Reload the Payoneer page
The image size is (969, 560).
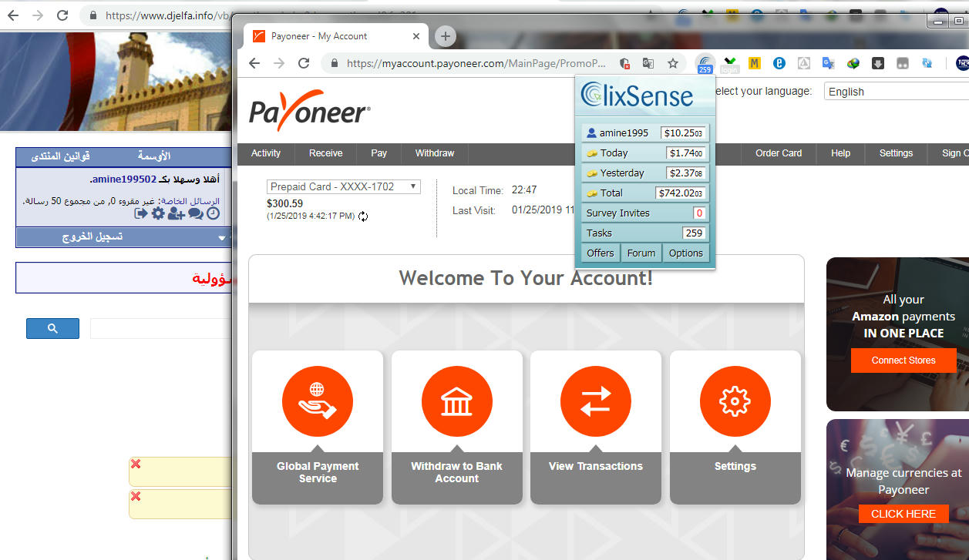(304, 63)
